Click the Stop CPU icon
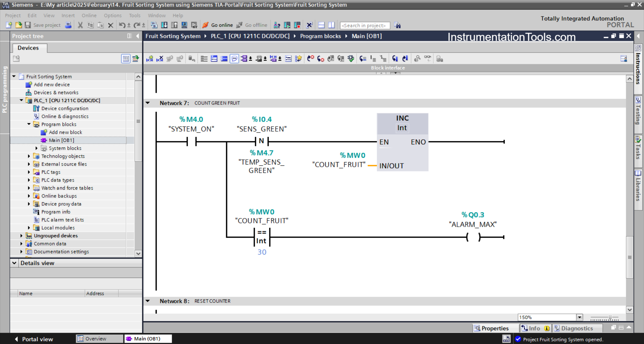The width and height of the screenshot is (644, 344). tap(297, 25)
